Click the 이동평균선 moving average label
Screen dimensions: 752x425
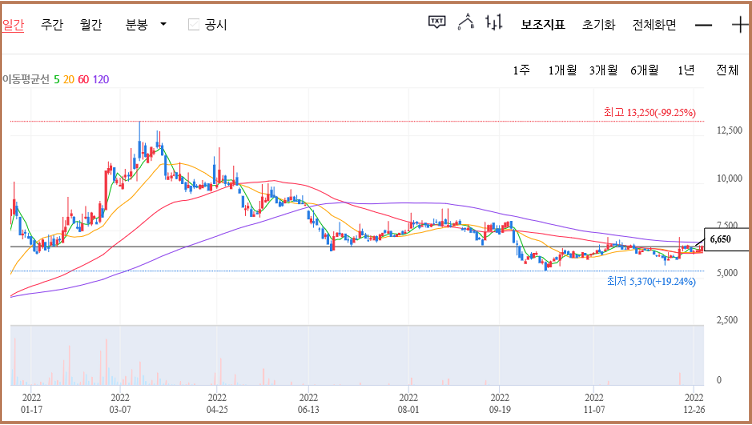[x=26, y=79]
